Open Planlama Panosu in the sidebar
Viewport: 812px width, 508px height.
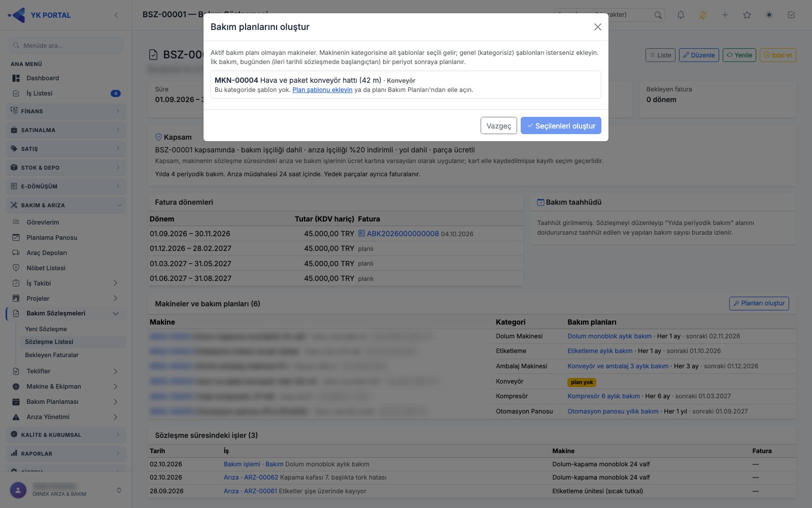tap(66, 238)
